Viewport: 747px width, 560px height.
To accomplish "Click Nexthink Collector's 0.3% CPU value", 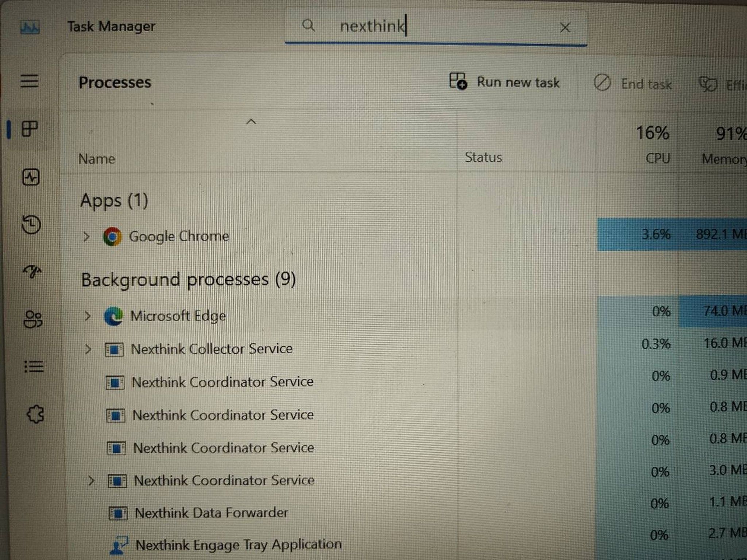I will (x=656, y=344).
